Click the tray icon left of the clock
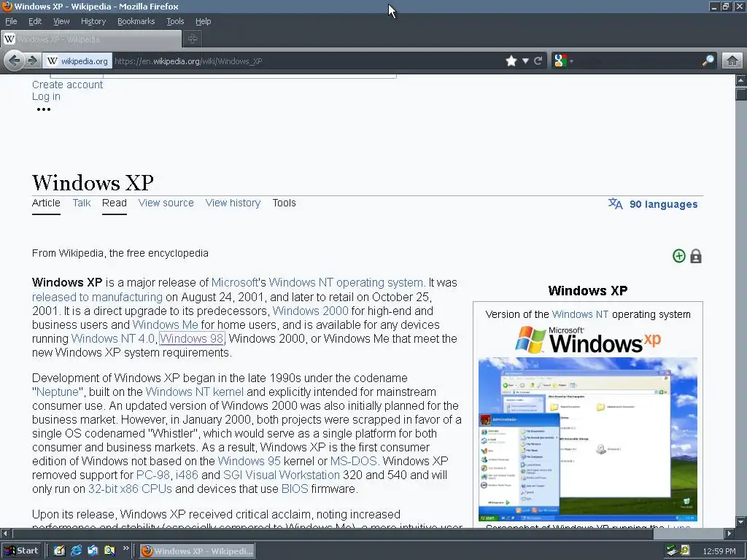The width and height of the screenshot is (747, 560). tap(684, 551)
